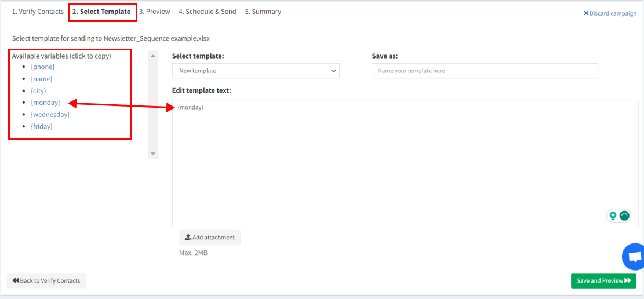
Task: Click inside the Edit template text area
Action: [x=388, y=162]
